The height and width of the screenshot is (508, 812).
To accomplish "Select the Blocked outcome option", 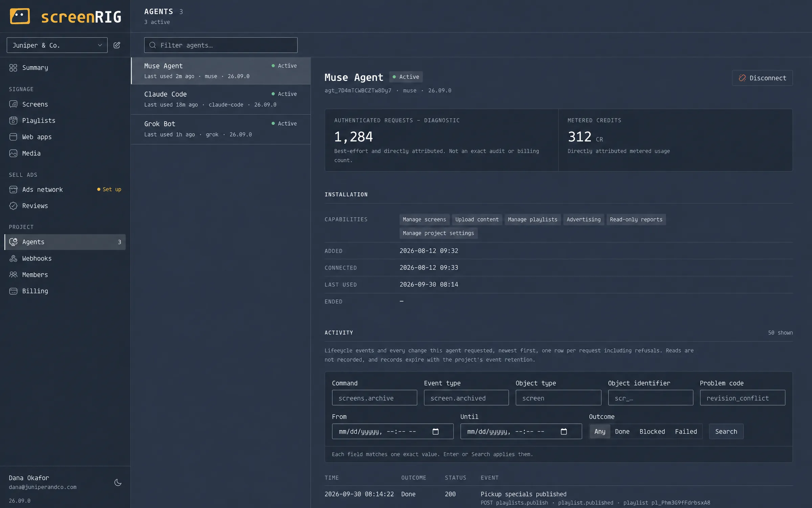I will 652,431.
